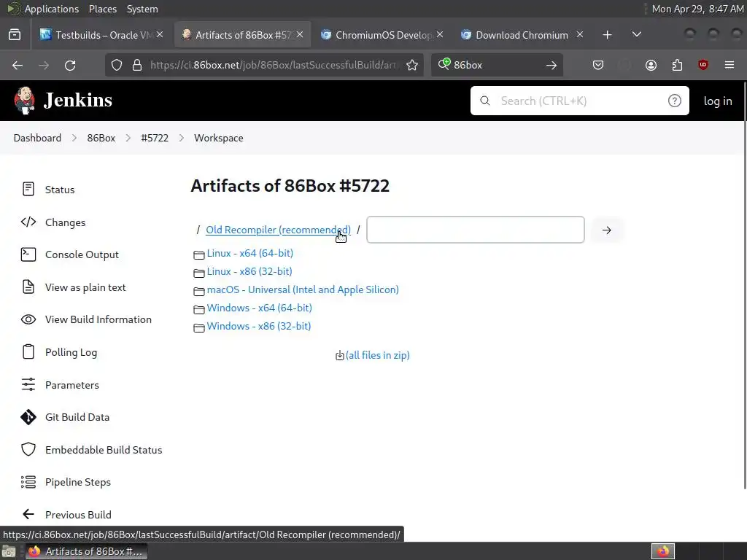This screenshot has width=747, height=560.
Task: Click the page vertical scrollbar
Action: click(x=745, y=286)
